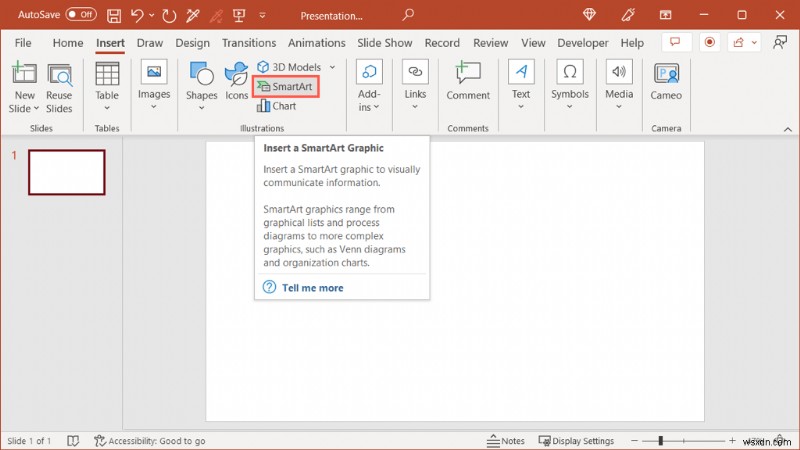Click the Cameo button
Viewport: 800px width, 450px height.
pos(666,81)
